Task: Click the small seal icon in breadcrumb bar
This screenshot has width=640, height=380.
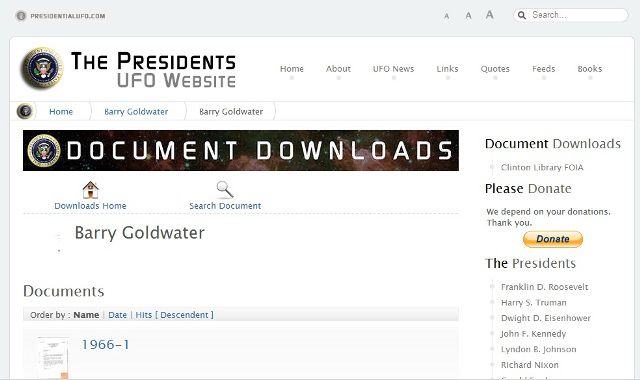Action: (x=25, y=111)
